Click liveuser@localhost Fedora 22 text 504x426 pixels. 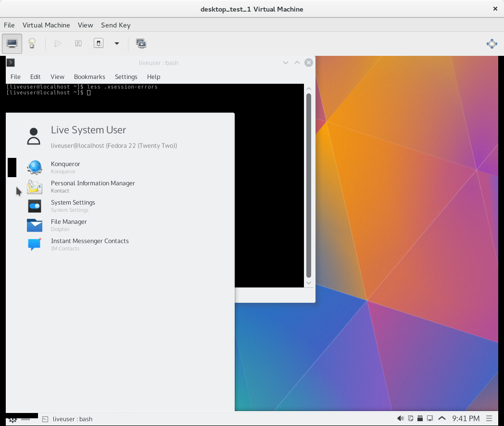click(x=114, y=146)
